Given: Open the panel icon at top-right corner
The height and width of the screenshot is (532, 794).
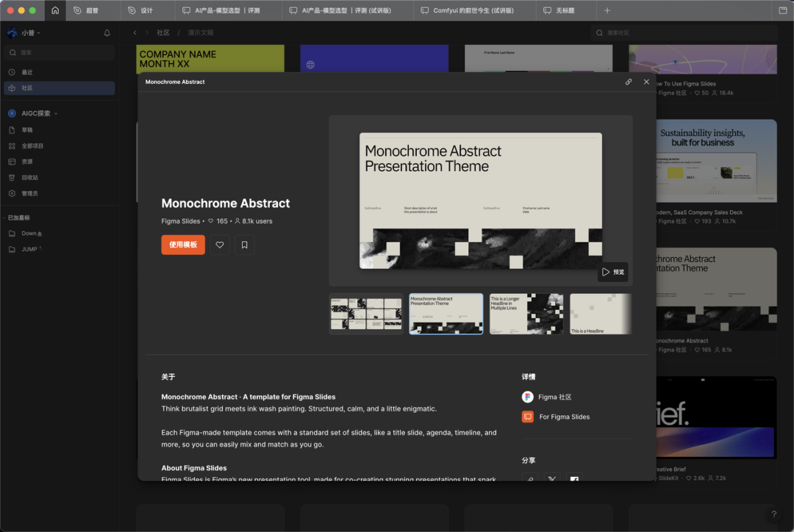Looking at the screenshot, I should (x=783, y=10).
